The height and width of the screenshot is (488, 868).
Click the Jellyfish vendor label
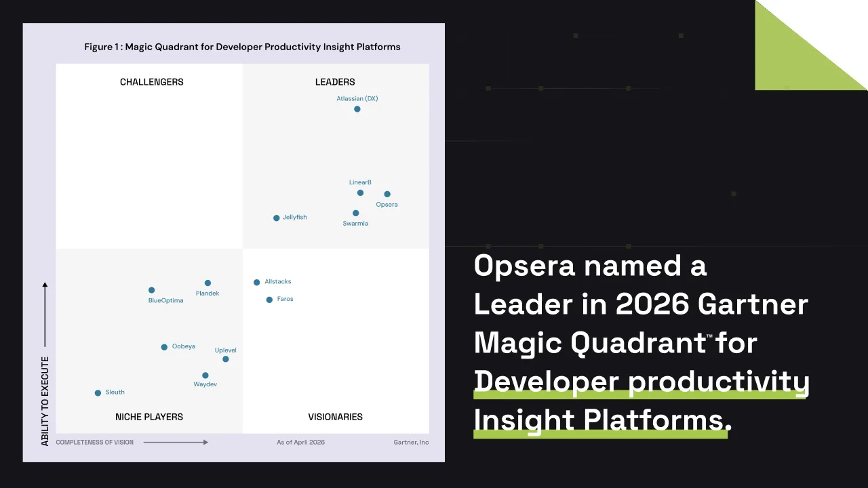(294, 218)
